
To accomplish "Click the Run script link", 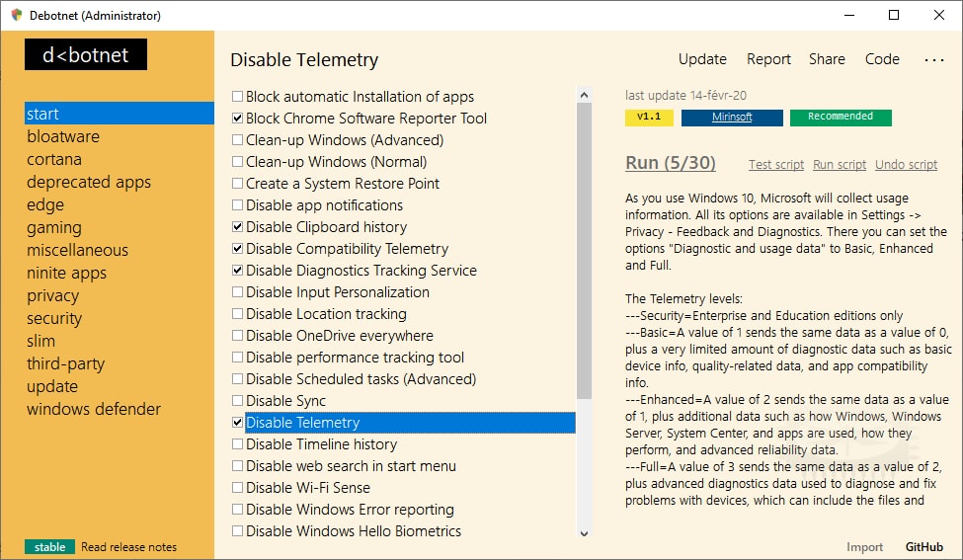I will tap(839, 165).
